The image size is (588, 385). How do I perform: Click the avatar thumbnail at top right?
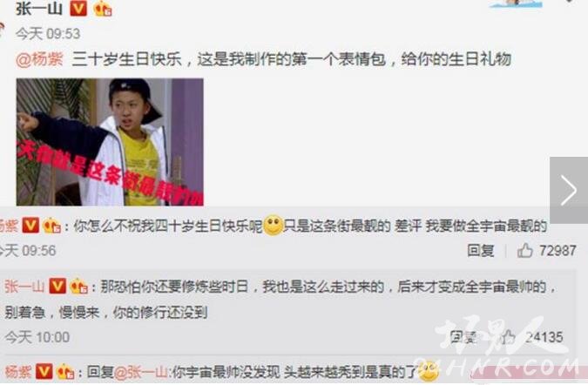(516, 3)
